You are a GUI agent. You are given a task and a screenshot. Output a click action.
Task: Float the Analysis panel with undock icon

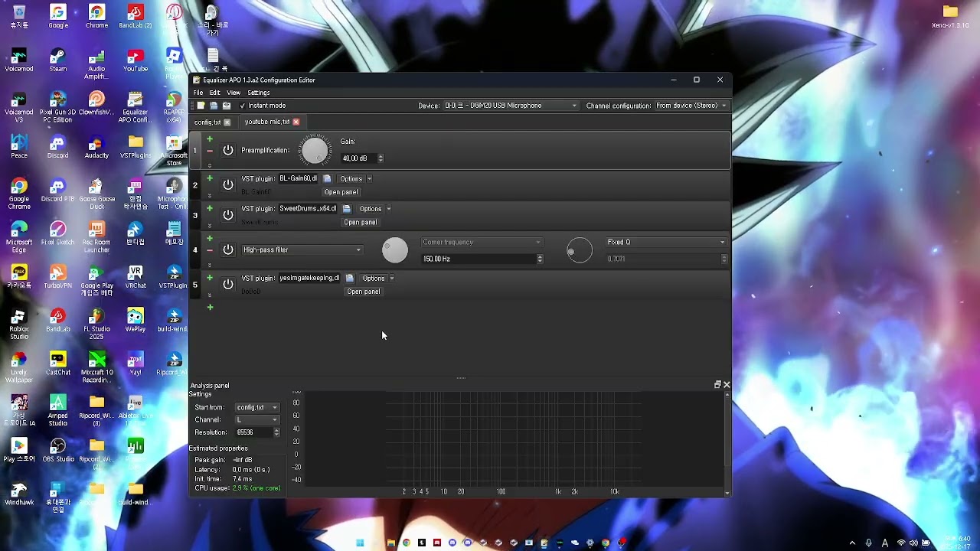pos(717,385)
